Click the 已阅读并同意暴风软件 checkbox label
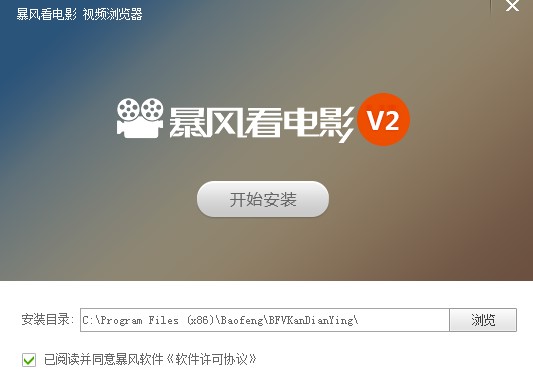The image size is (533, 377). (104, 359)
